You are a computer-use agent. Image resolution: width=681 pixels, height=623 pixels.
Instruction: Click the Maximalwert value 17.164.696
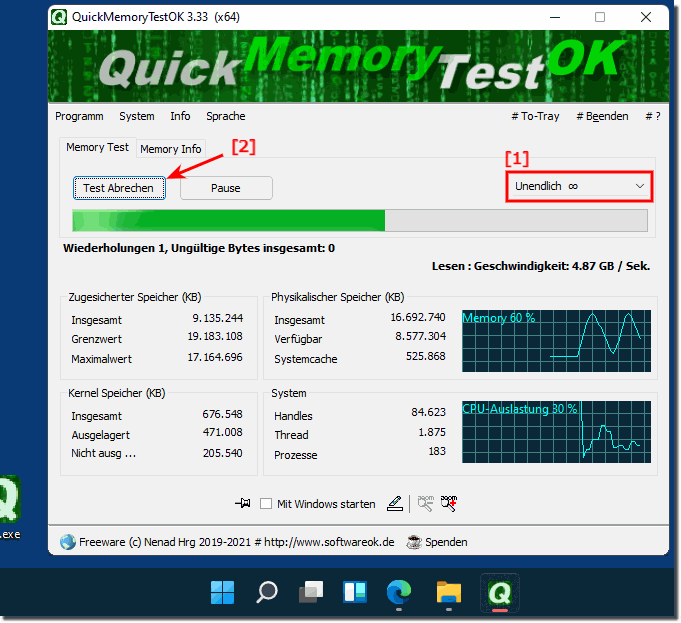pyautogui.click(x=215, y=357)
